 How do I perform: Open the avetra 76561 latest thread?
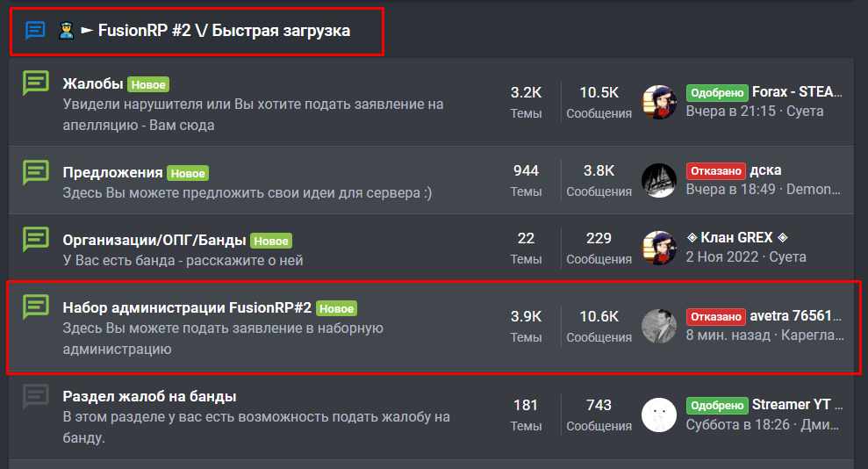coord(795,315)
